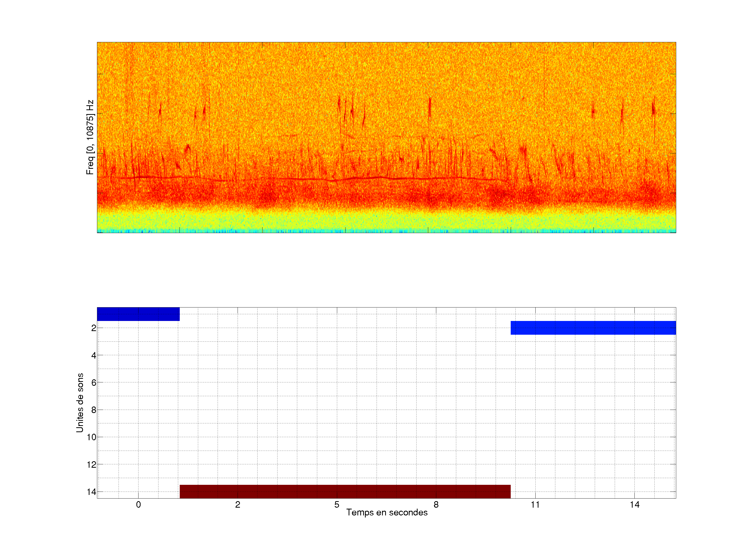Click y-axis tick label 4

click(94, 355)
